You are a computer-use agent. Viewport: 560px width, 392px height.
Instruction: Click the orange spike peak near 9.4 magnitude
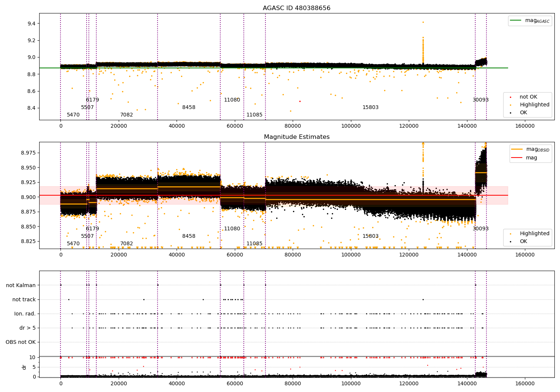(423, 22)
